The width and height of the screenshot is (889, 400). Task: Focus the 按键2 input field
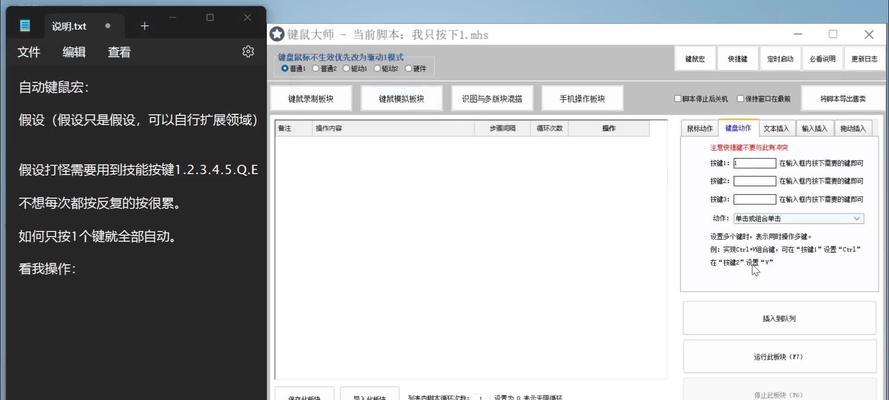pyautogui.click(x=755, y=181)
